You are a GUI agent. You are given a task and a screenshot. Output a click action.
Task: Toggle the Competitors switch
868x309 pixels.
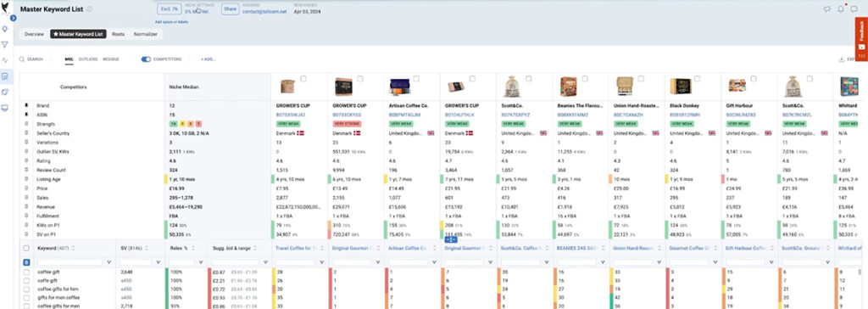(x=146, y=59)
